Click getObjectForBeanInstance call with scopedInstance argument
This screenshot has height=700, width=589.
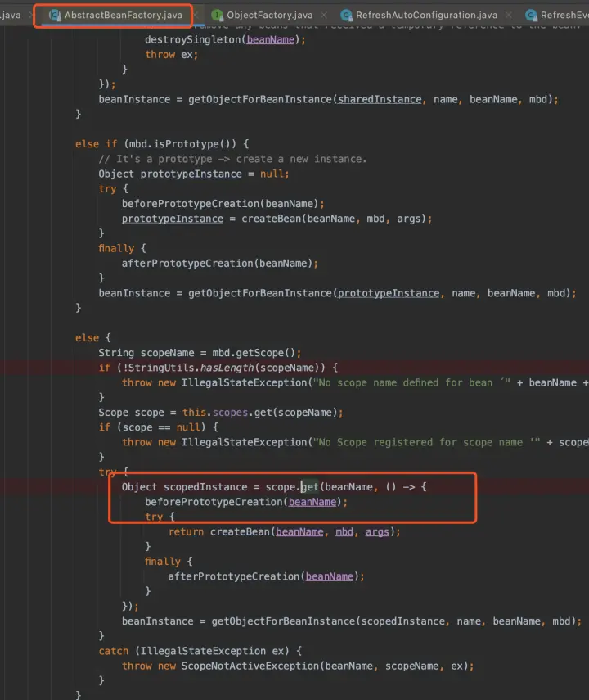[397, 621]
